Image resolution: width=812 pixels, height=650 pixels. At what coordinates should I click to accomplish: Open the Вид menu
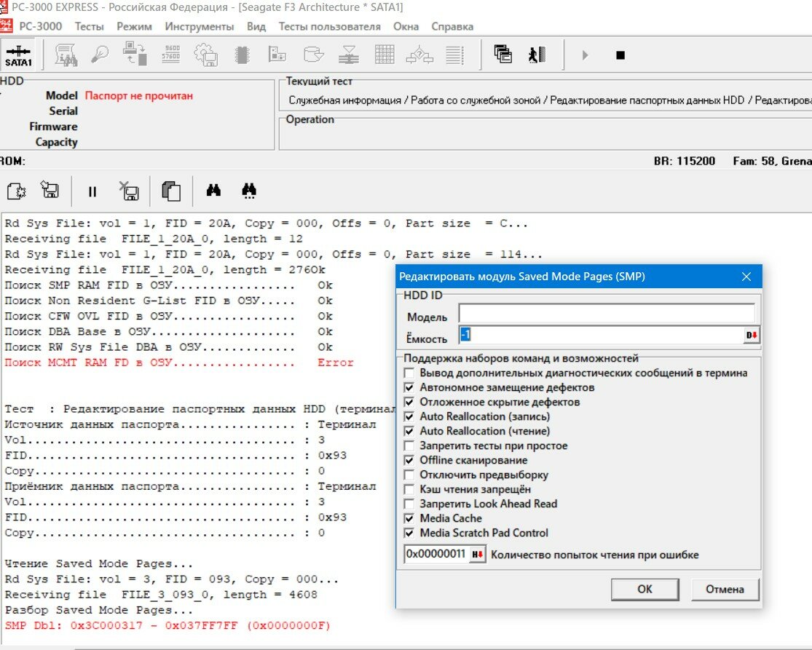pos(256,26)
